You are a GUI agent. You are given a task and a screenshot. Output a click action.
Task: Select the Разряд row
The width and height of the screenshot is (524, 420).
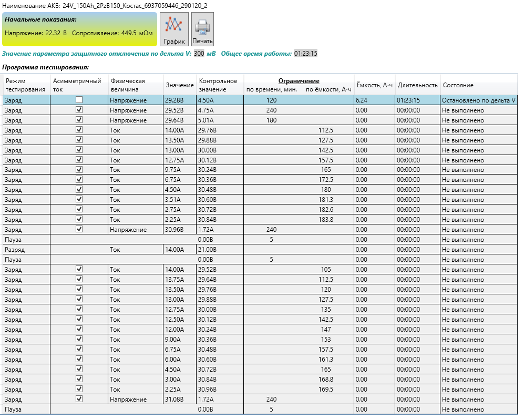(x=260, y=250)
